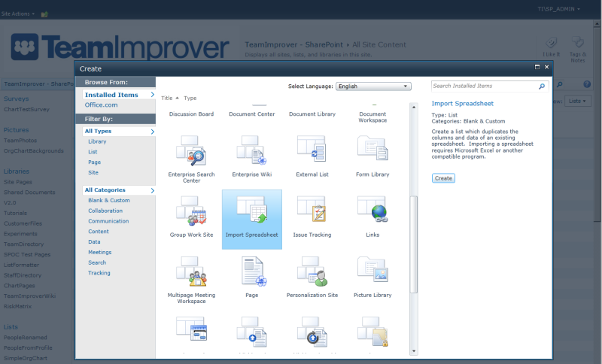This screenshot has width=602, height=364.
Task: Filter by Page type
Action: coord(95,162)
